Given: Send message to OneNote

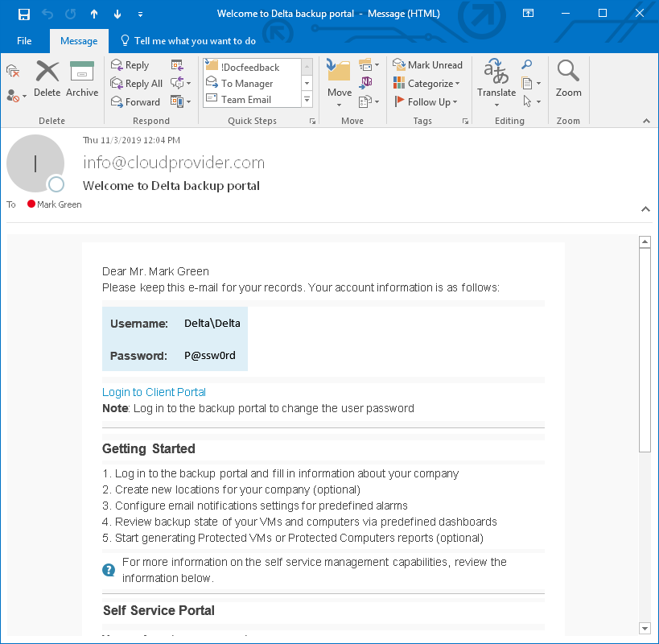Looking at the screenshot, I should coord(366,82).
